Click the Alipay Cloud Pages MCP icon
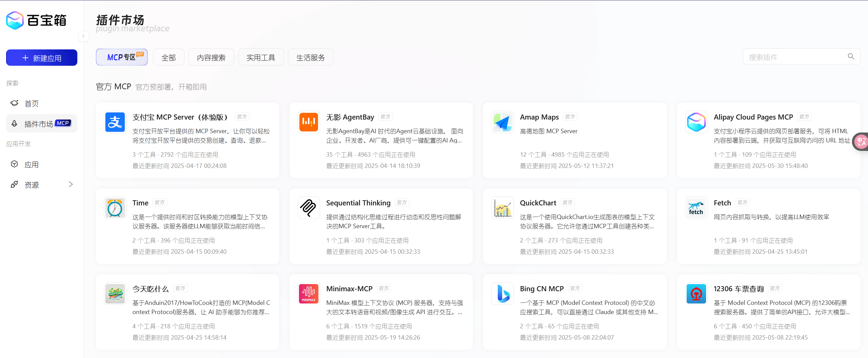 tap(696, 122)
